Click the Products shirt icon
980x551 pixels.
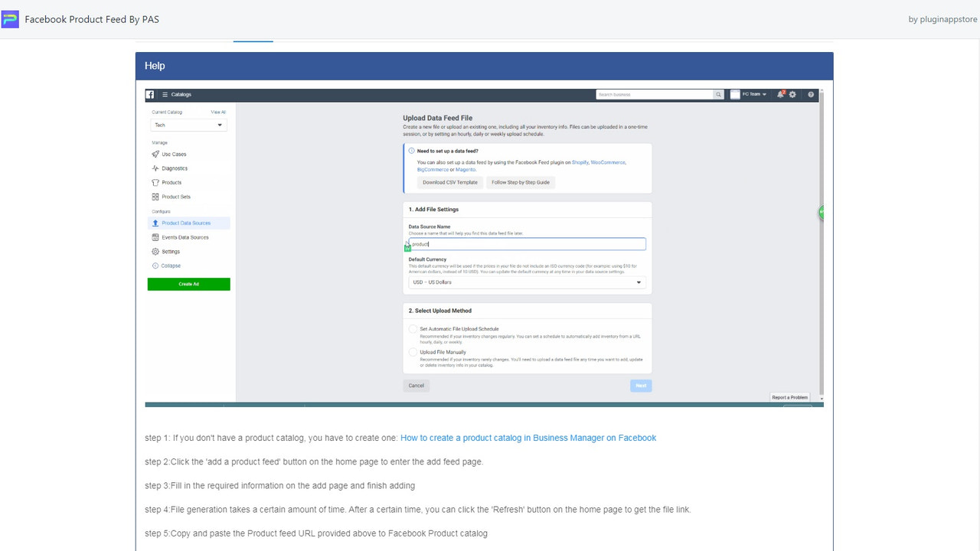155,182
